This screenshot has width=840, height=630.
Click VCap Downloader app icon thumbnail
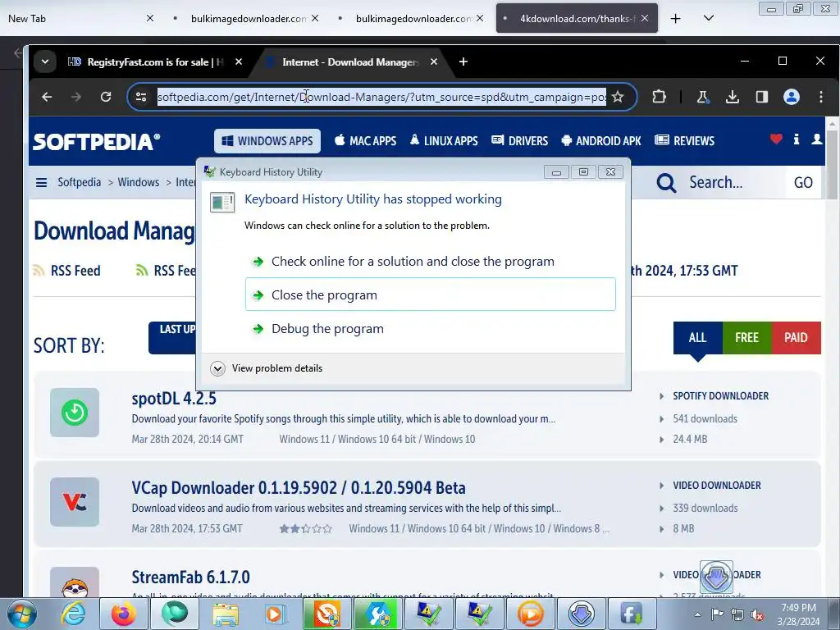(75, 502)
